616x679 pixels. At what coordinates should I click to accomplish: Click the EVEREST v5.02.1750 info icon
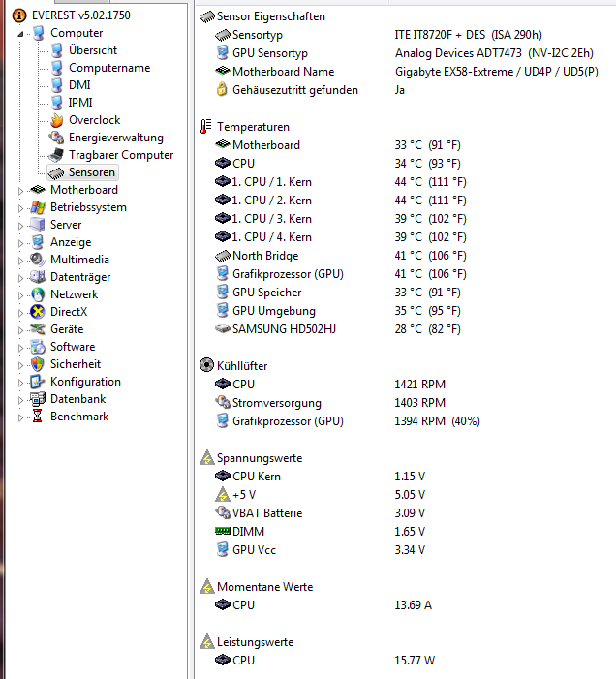pyautogui.click(x=19, y=15)
